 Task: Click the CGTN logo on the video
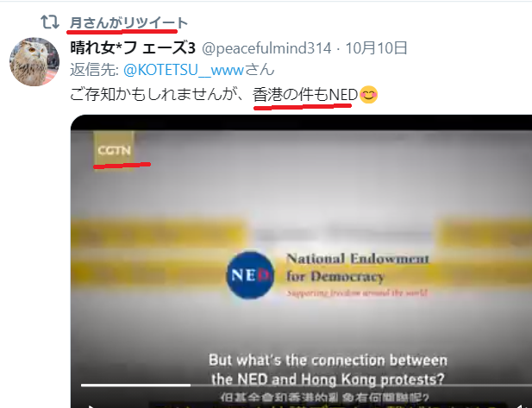pyautogui.click(x=114, y=150)
